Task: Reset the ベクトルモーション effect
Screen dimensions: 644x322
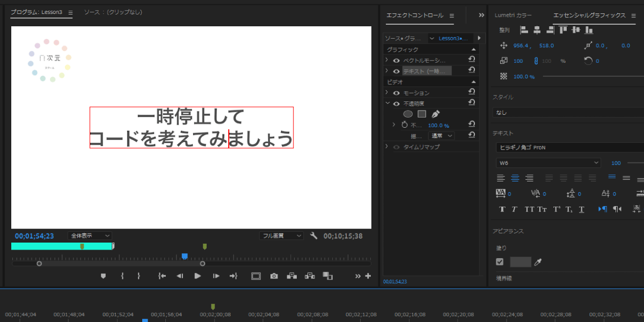Action: pos(472,60)
